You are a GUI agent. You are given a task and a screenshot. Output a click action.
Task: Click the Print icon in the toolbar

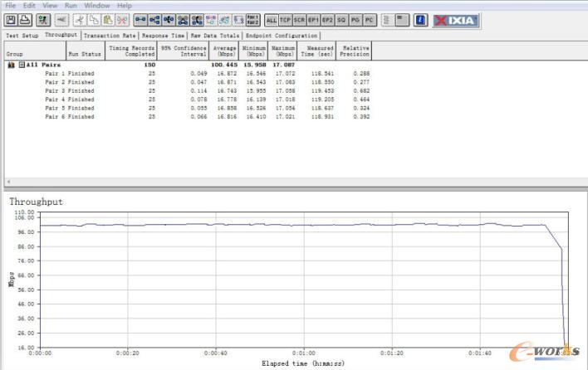[25, 19]
